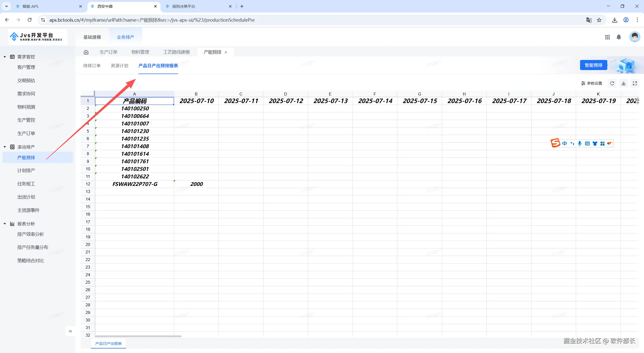Screen dimensions: 644x353
Task: Enter fullscreen via the expand icon
Action: click(x=635, y=83)
